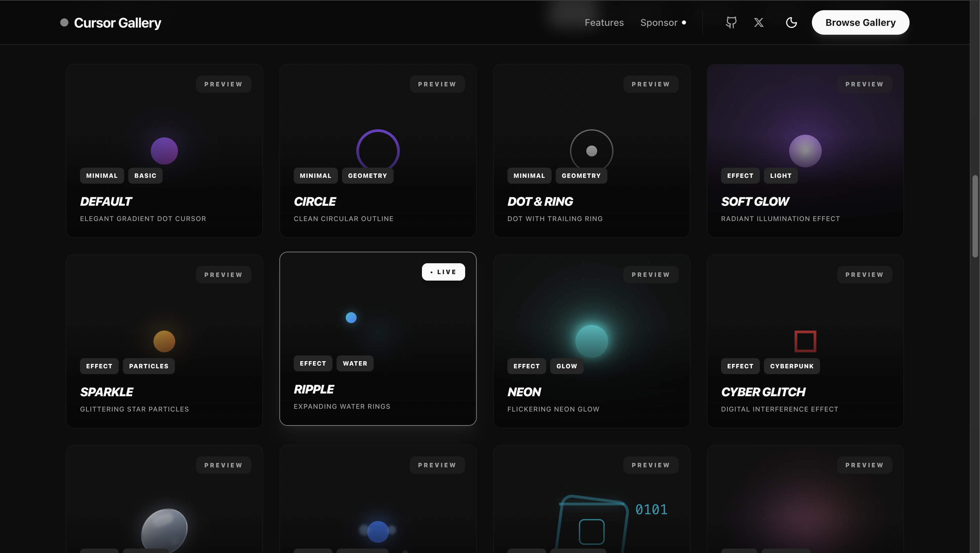Click the blue Ripple dot preview

pos(351,318)
